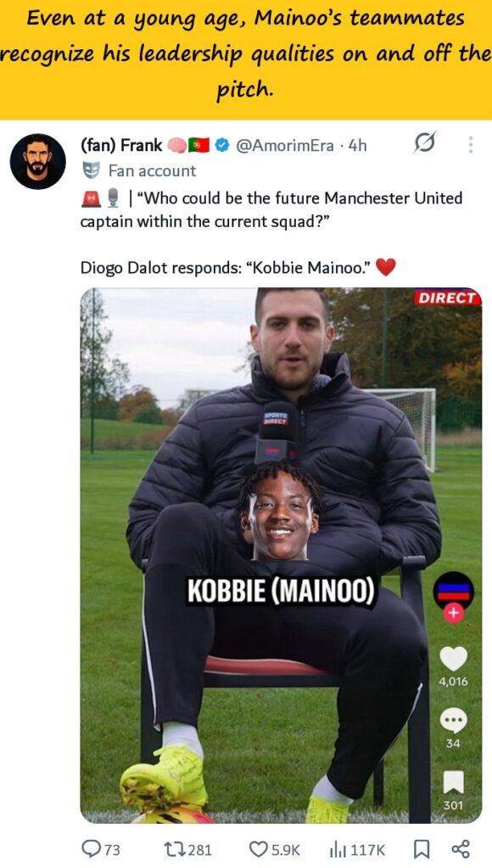Open the @AmorimEra handle link
Image resolution: width=492 pixels, height=868 pixels.
click(x=285, y=146)
